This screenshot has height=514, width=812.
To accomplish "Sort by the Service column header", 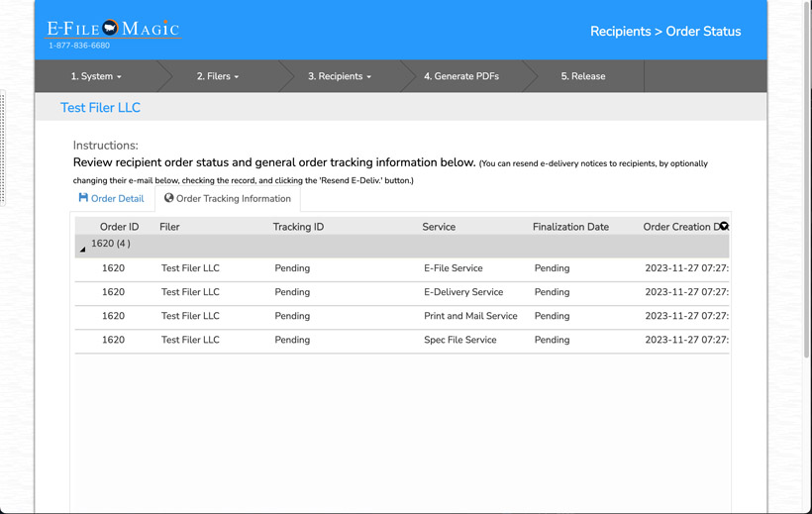I will point(439,227).
